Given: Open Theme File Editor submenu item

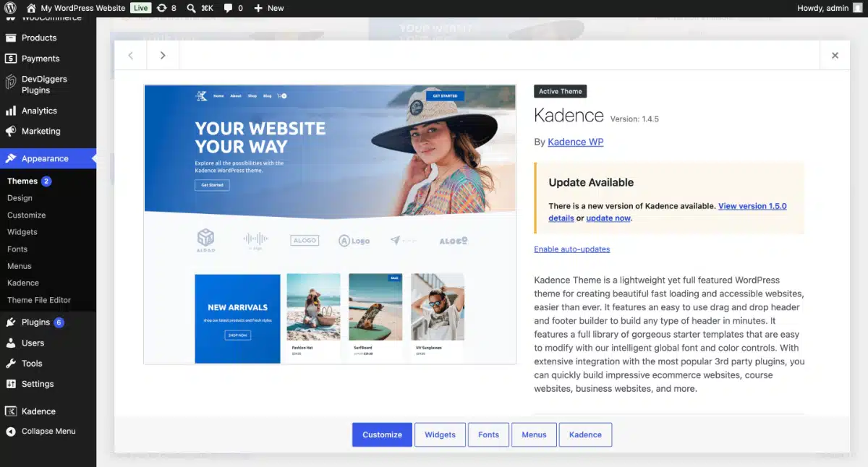Looking at the screenshot, I should pos(39,300).
